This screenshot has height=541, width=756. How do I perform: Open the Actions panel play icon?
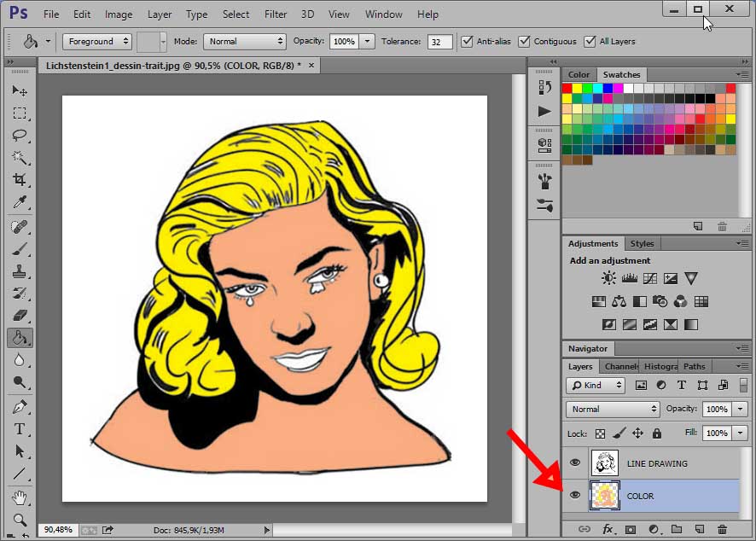545,112
